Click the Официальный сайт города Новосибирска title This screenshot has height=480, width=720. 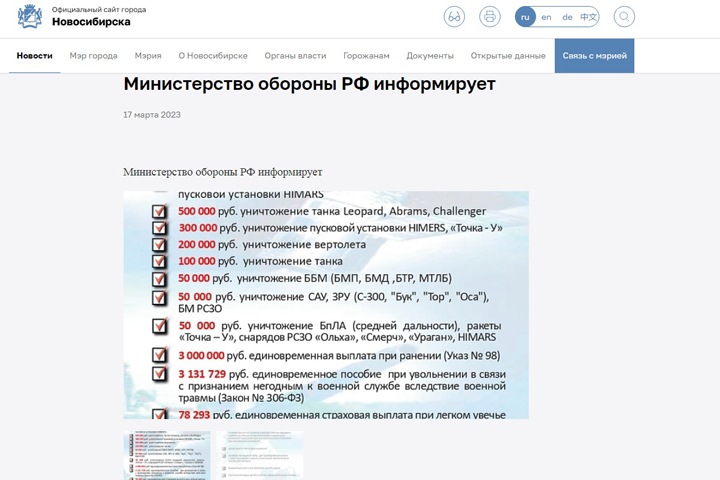pos(98,17)
